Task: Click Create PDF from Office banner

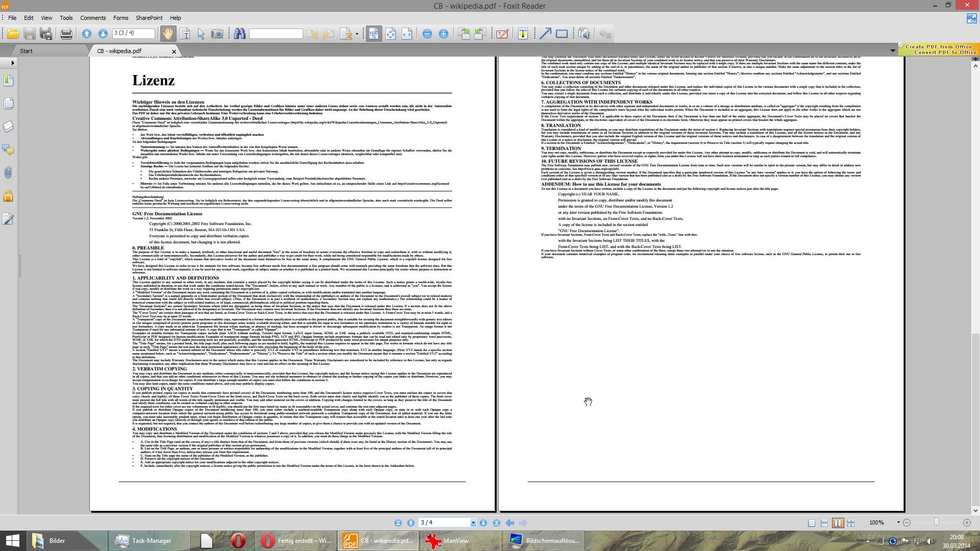Action: tap(939, 46)
